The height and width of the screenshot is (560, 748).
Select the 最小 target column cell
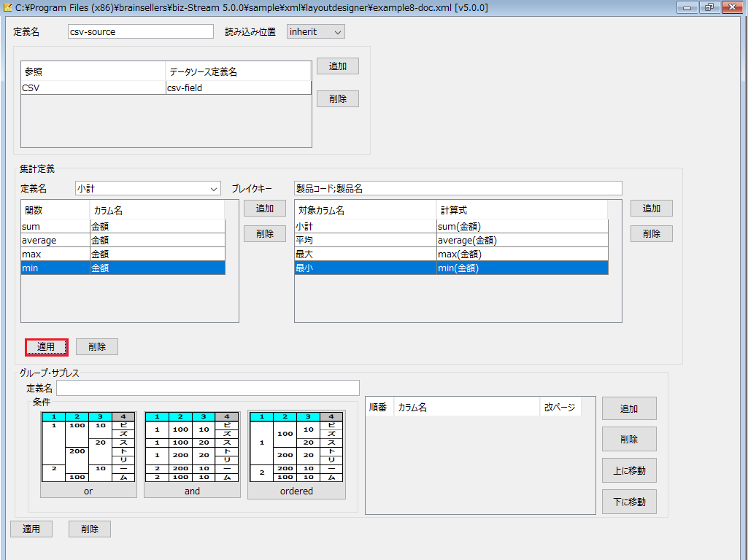pos(366,268)
